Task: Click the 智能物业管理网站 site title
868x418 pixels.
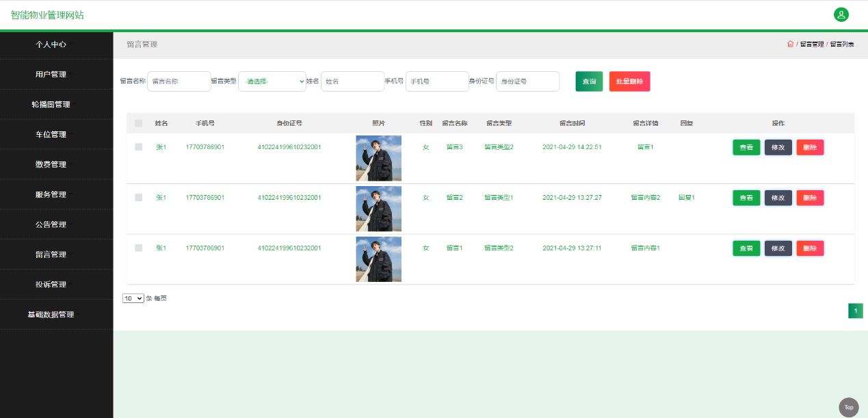Action: point(47,14)
